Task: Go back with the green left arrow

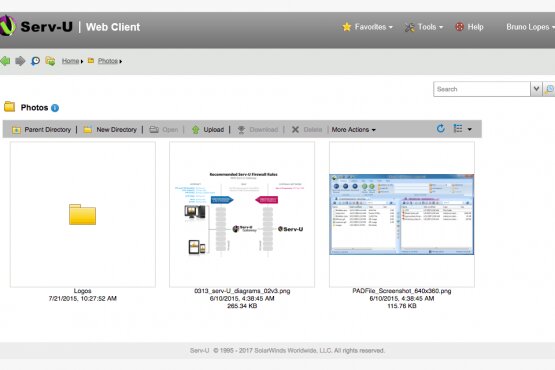Action: coord(5,61)
